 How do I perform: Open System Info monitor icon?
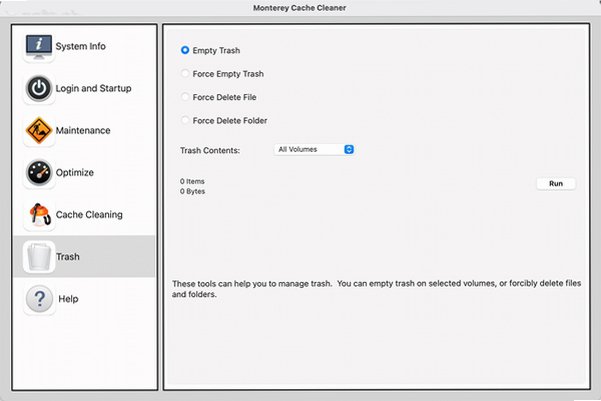click(x=39, y=46)
